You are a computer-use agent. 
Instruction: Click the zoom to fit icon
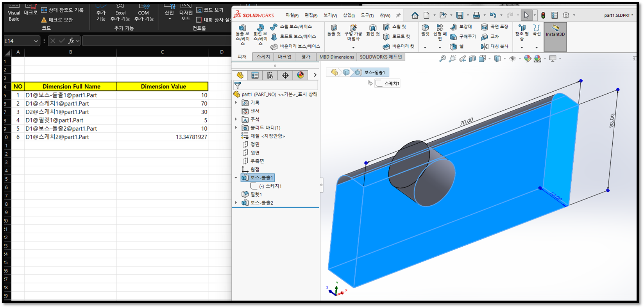pyautogui.click(x=442, y=59)
